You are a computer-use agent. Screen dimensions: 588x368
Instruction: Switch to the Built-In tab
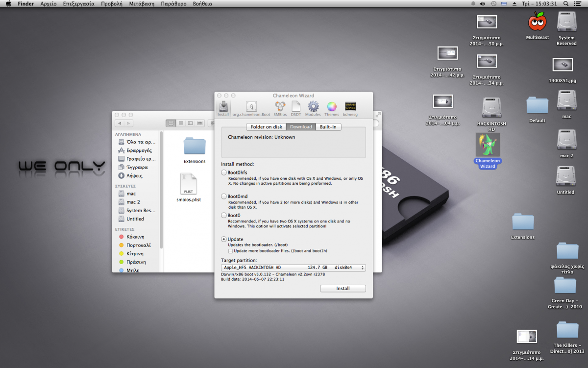click(x=328, y=127)
